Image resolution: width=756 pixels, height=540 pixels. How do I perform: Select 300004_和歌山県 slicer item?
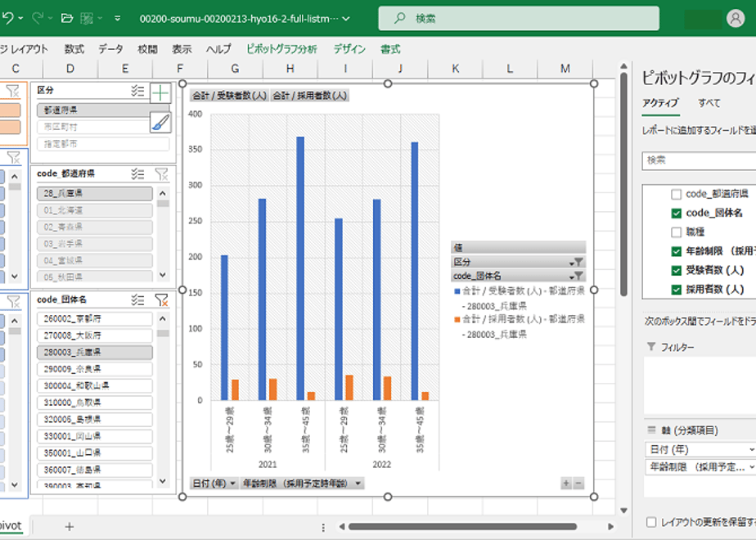point(95,385)
